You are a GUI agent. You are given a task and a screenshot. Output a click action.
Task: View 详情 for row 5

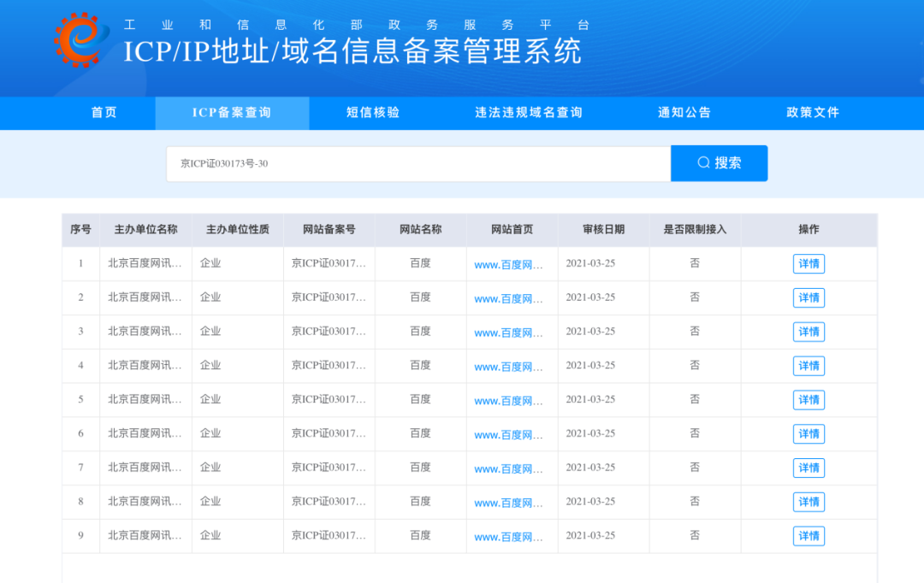coord(808,400)
